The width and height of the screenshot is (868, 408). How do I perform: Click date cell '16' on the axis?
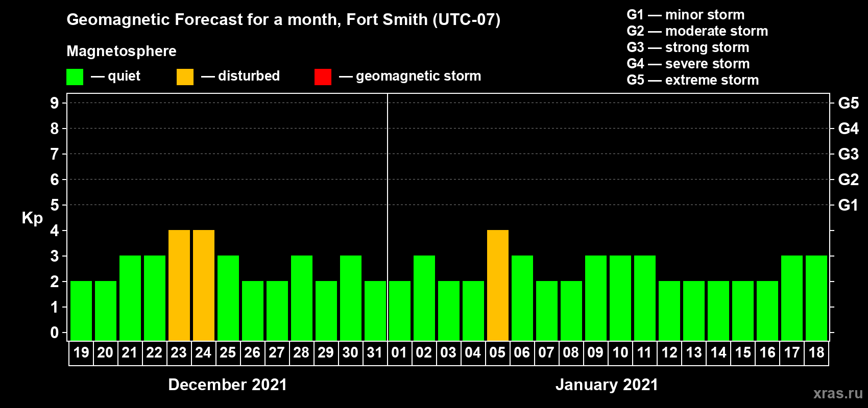[x=767, y=353]
